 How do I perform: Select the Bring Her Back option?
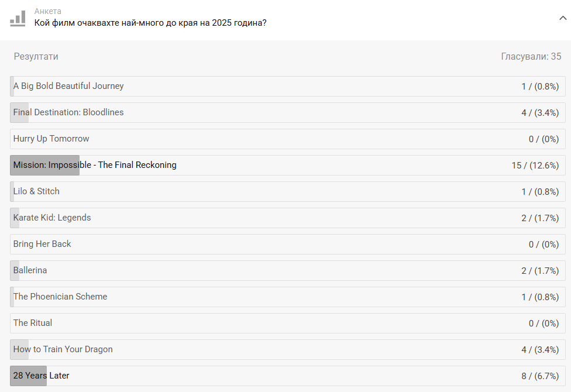[x=288, y=244]
